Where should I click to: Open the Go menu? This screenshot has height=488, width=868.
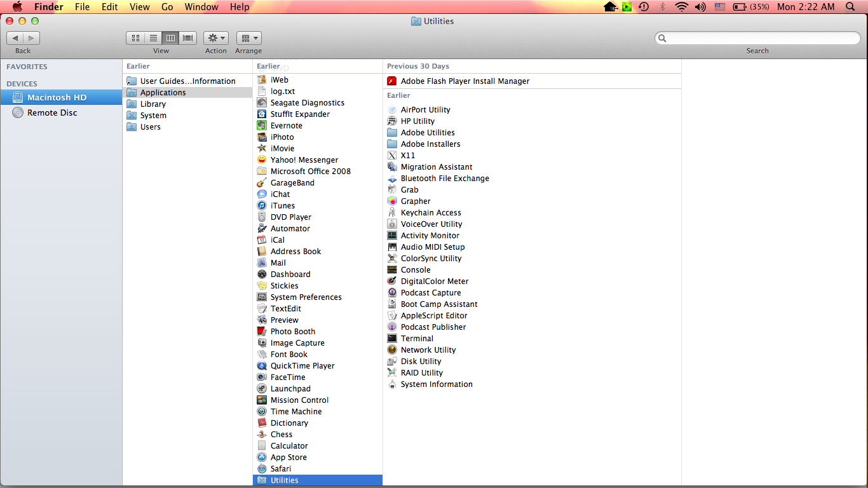(167, 7)
